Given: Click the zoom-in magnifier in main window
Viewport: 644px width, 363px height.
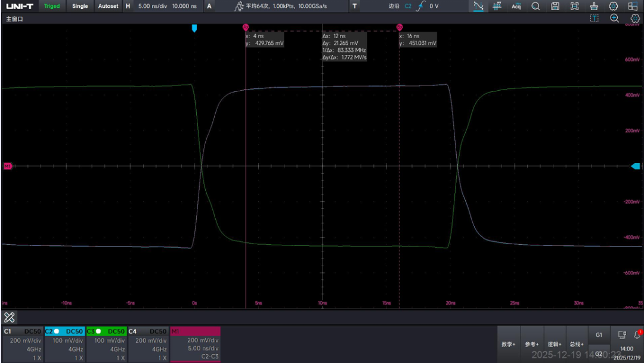Looking at the screenshot, I should [x=614, y=18].
